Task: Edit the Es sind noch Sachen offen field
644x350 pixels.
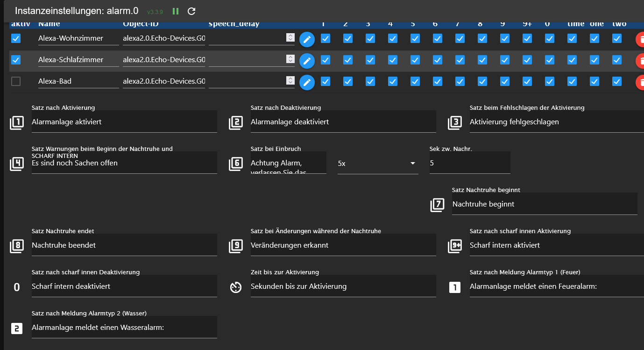Action: 124,163
